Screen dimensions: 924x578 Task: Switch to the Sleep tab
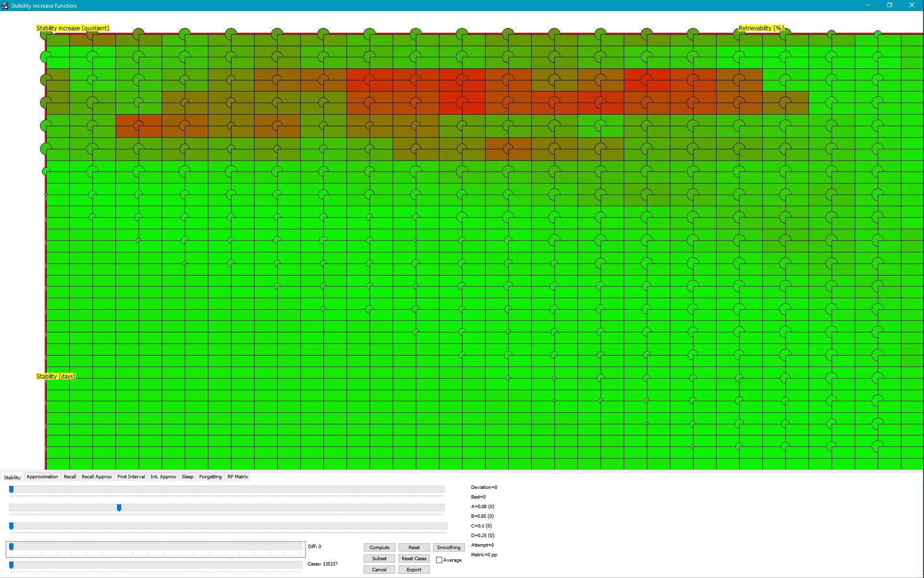[187, 476]
